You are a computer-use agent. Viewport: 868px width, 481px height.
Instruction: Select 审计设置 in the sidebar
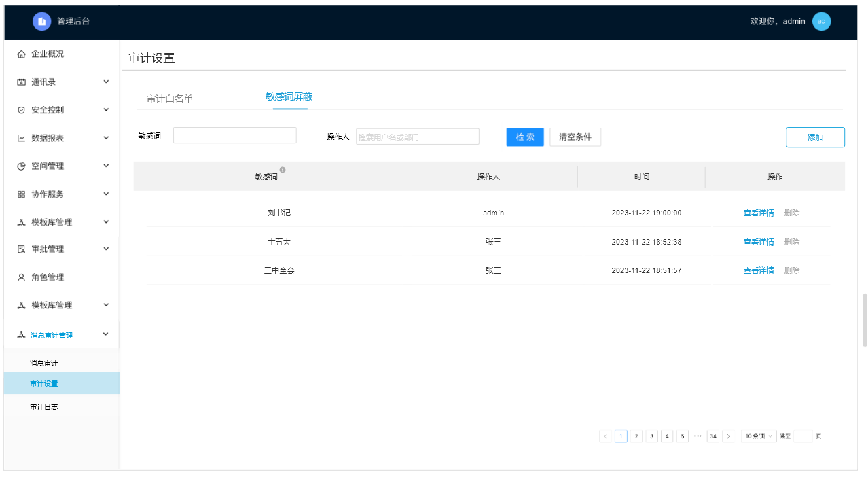[61, 383]
